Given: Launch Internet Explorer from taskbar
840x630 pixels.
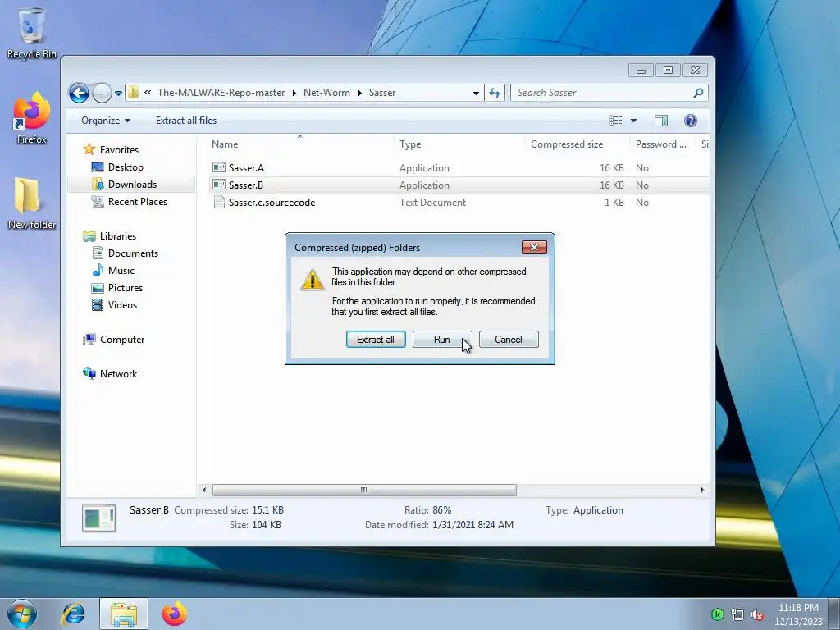Looking at the screenshot, I should click(73, 614).
